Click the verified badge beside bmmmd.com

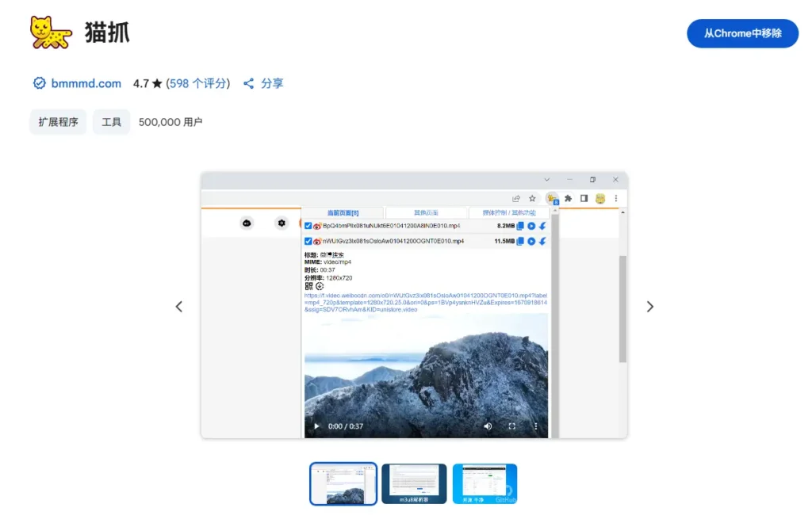pos(40,83)
